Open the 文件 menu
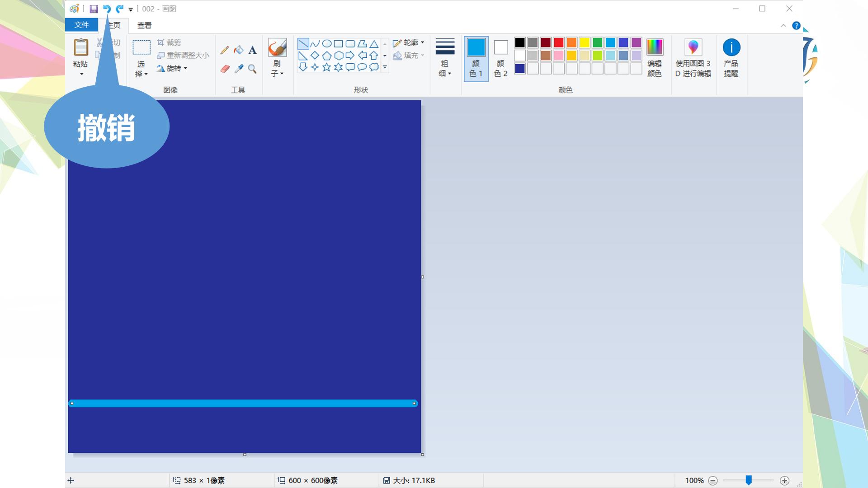Viewport: 868px width, 488px height. click(x=81, y=25)
